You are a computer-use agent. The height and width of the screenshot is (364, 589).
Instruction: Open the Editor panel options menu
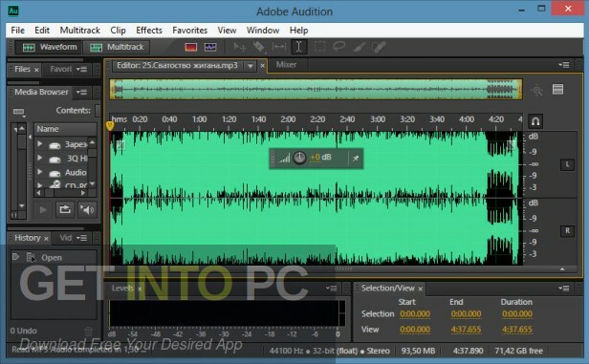point(564,65)
